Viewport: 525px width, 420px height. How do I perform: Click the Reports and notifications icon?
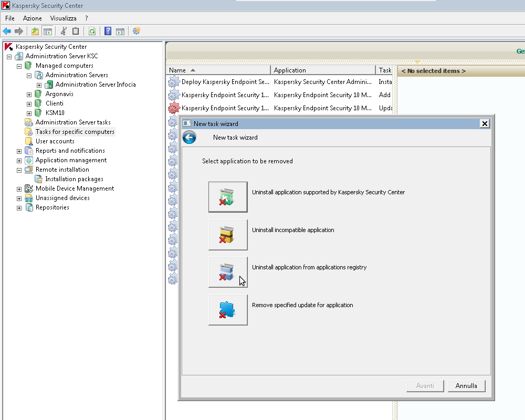click(29, 151)
